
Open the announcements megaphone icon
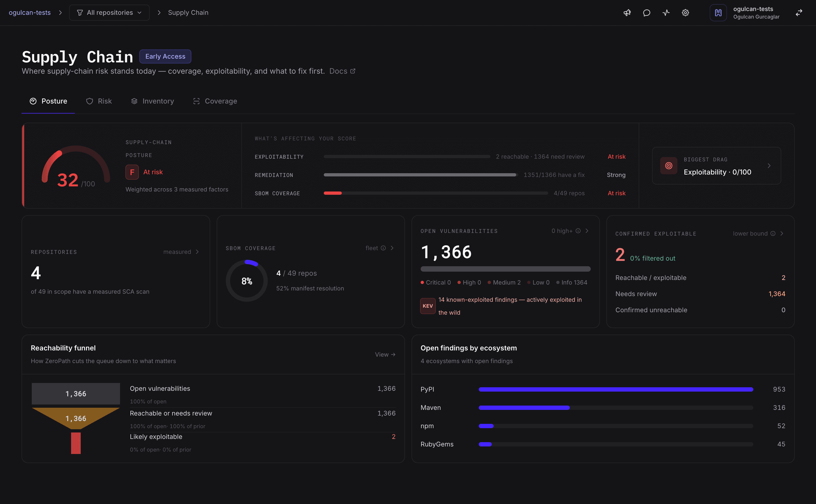[627, 13]
